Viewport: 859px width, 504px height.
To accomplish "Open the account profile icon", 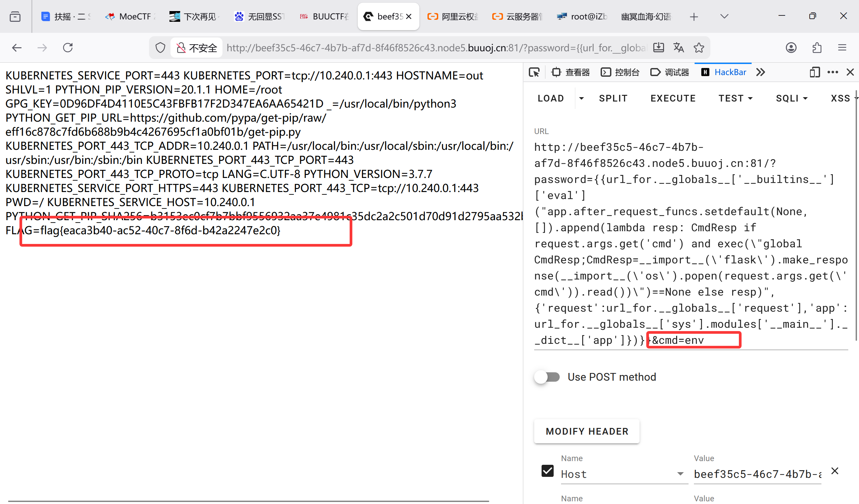I will 791,48.
